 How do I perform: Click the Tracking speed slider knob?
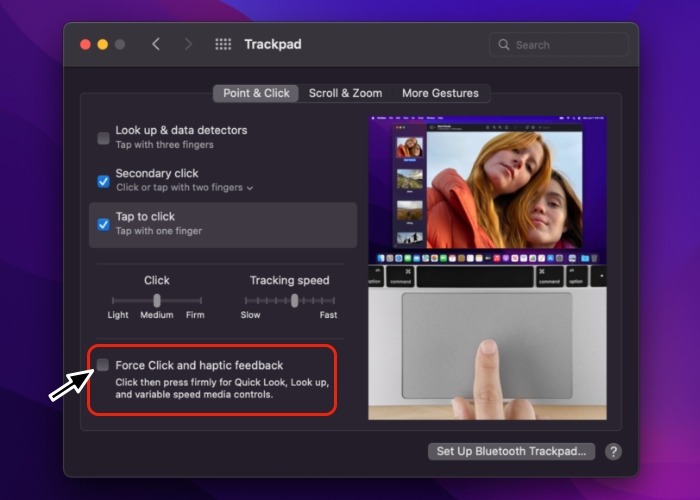(294, 300)
